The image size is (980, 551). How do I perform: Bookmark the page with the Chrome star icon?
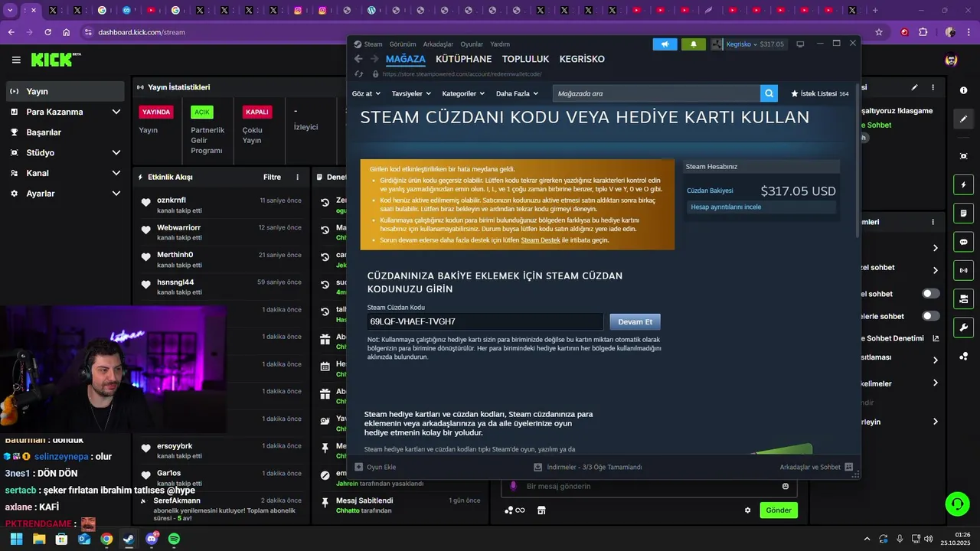879,32
